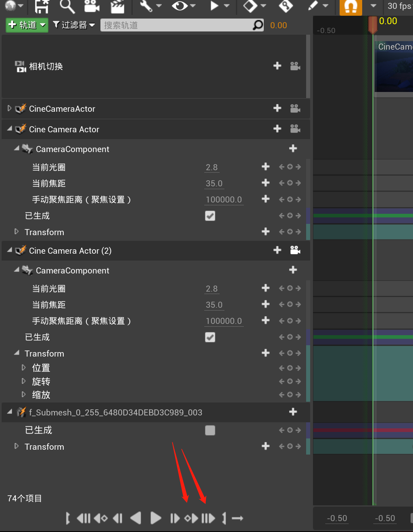
Task: Click the eye view options icon
Action: coord(179,6)
